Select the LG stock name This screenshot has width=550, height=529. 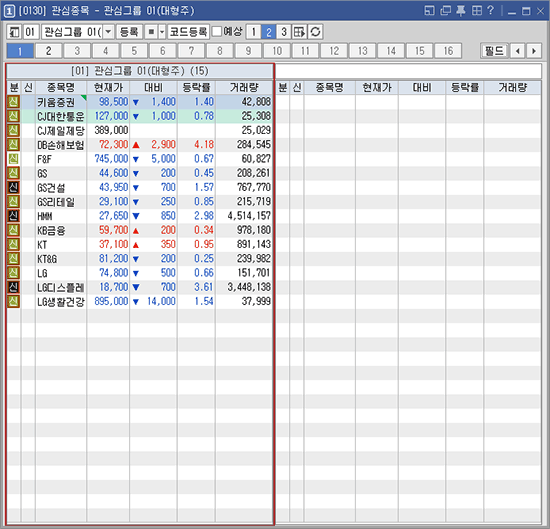coord(42,273)
